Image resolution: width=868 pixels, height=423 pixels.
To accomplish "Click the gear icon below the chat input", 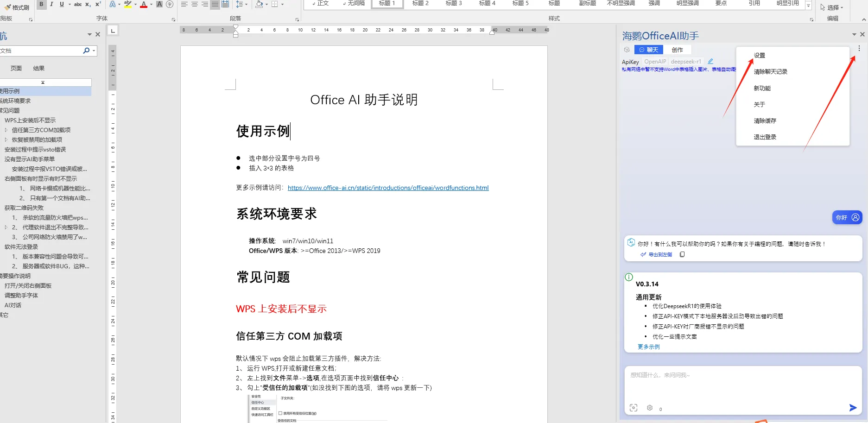I will coord(650,408).
